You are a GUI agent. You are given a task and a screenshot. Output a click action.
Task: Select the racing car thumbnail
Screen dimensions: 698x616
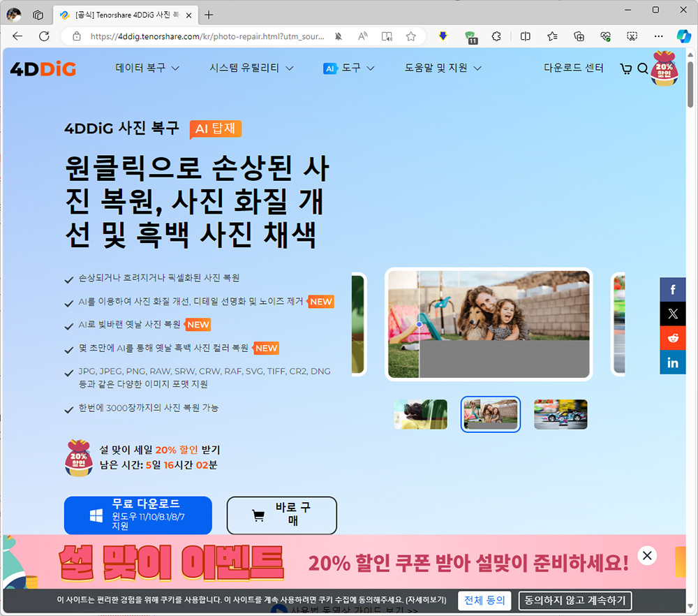560,414
